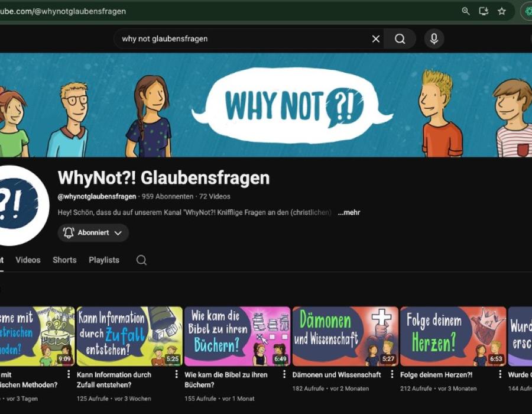Click the browser zoom magnifier icon

[466, 11]
